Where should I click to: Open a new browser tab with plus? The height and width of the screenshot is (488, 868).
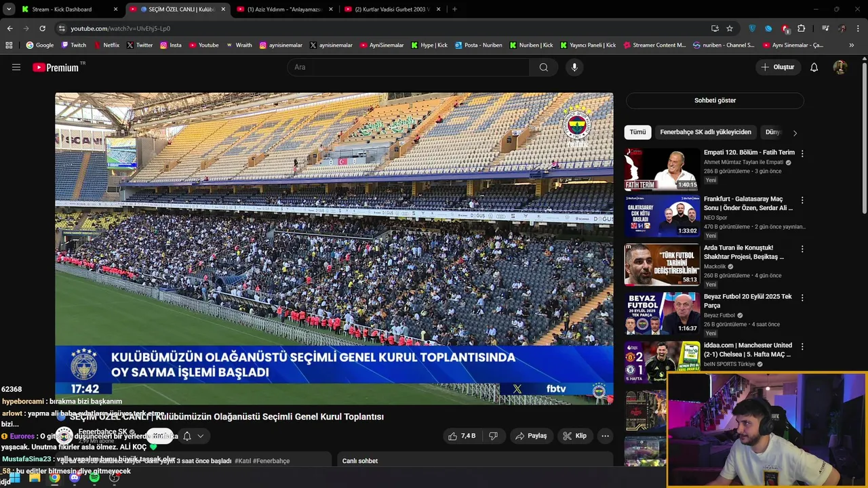(454, 9)
